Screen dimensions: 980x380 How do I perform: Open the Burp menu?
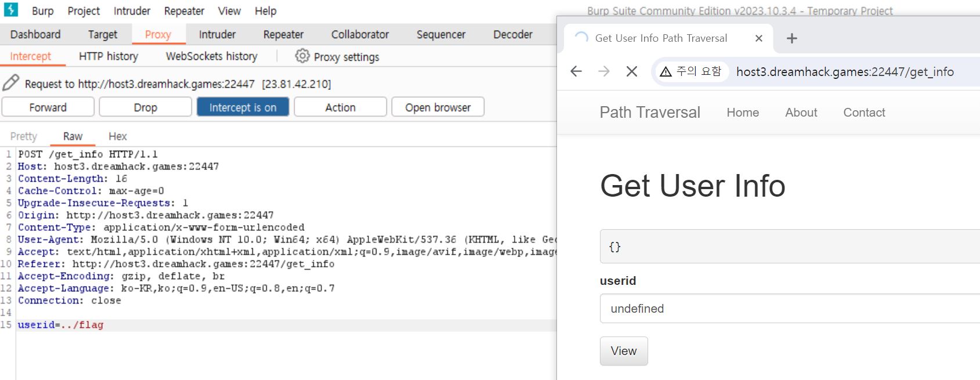pyautogui.click(x=42, y=11)
